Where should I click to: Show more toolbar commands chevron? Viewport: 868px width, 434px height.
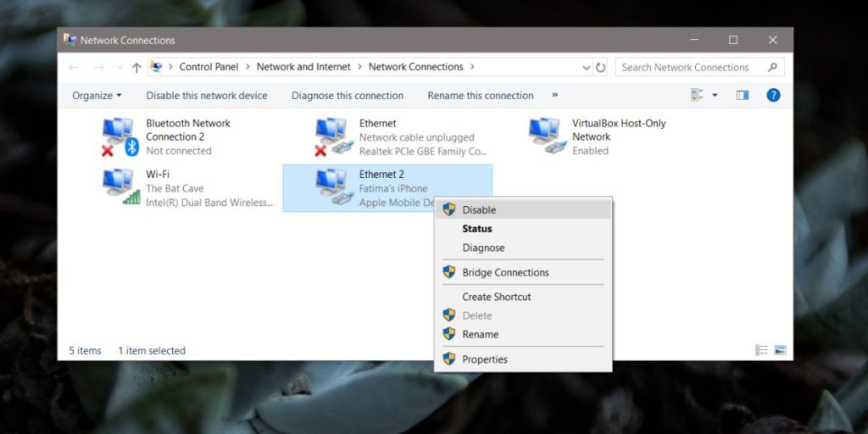tap(555, 95)
